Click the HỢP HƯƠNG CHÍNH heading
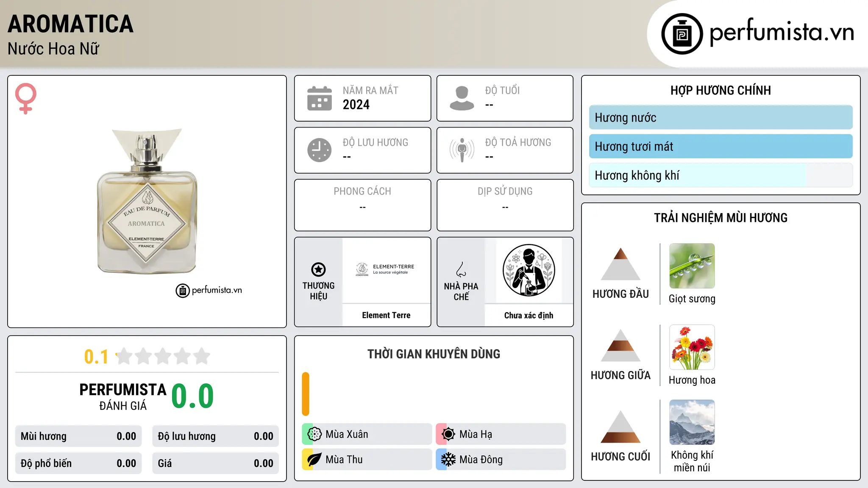868x488 pixels. pyautogui.click(x=721, y=90)
